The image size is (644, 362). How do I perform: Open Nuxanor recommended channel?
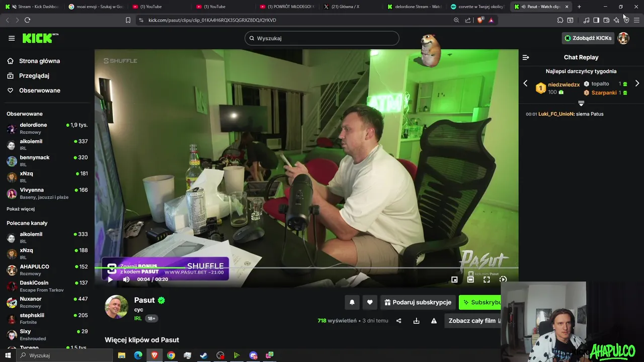pos(47,302)
